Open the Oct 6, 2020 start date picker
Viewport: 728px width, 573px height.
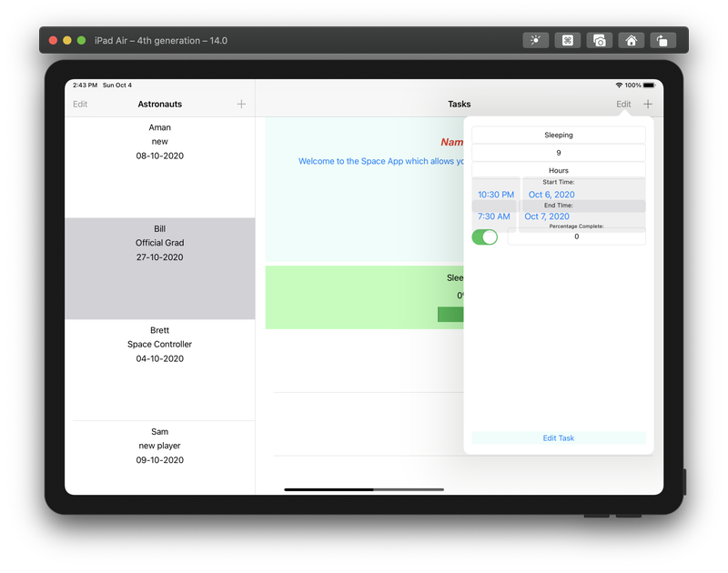[551, 194]
